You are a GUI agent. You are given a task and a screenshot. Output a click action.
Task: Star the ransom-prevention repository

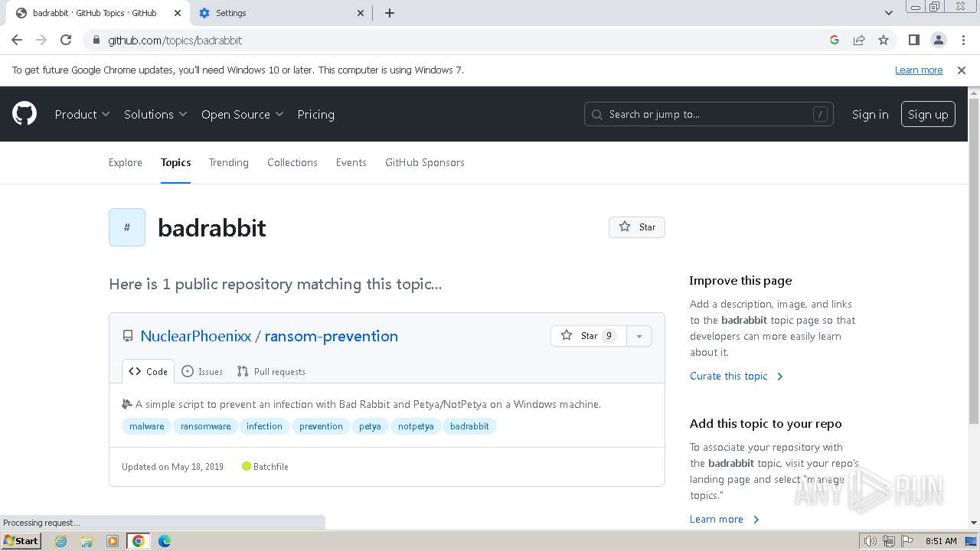588,336
